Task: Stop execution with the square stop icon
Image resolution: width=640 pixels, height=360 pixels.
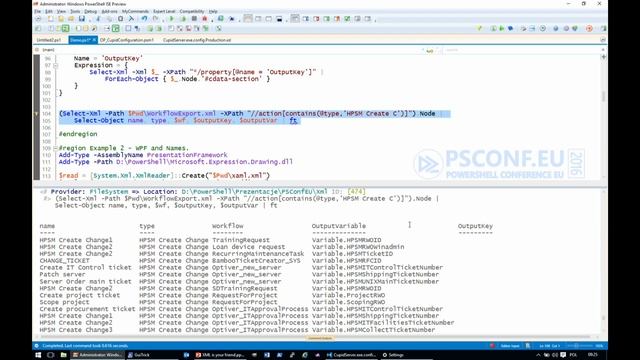Action: click(194, 19)
